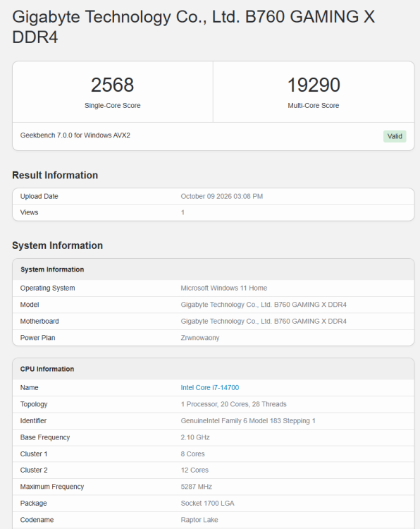The image size is (420, 529).
Task: Click the System Information section heading
Action: coord(57,245)
